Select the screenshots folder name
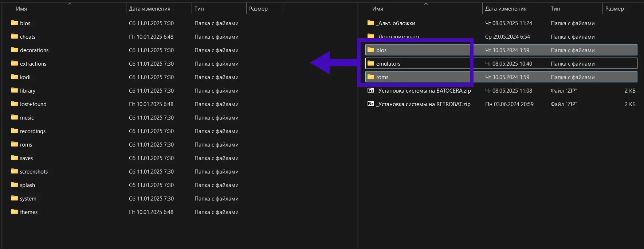Image resolution: width=644 pixels, height=249 pixels. click(34, 172)
